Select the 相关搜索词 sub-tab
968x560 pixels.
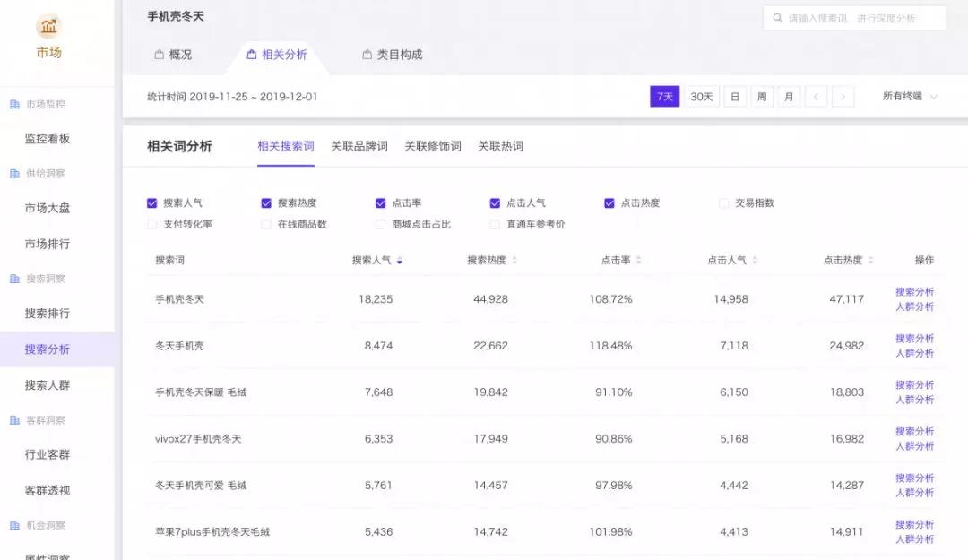(x=286, y=146)
